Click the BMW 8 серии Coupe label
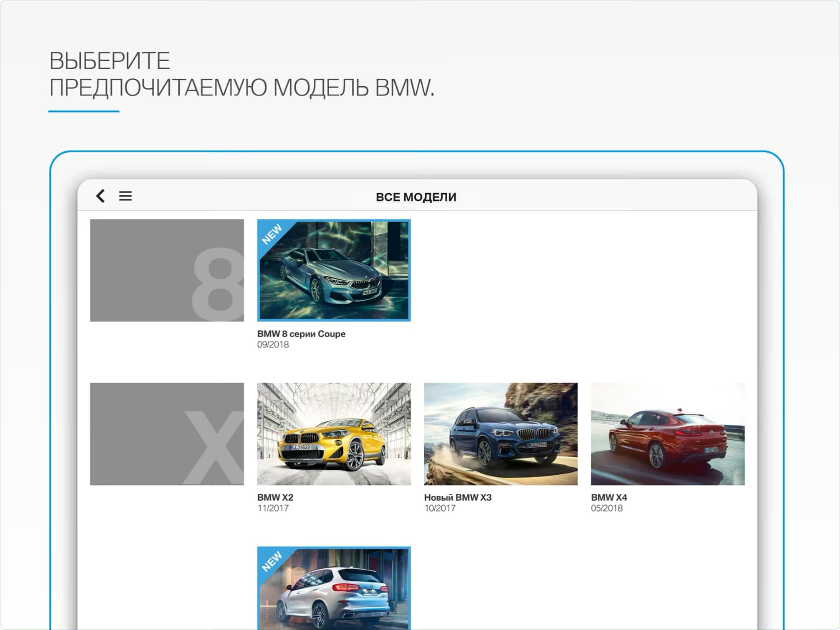 [x=301, y=334]
